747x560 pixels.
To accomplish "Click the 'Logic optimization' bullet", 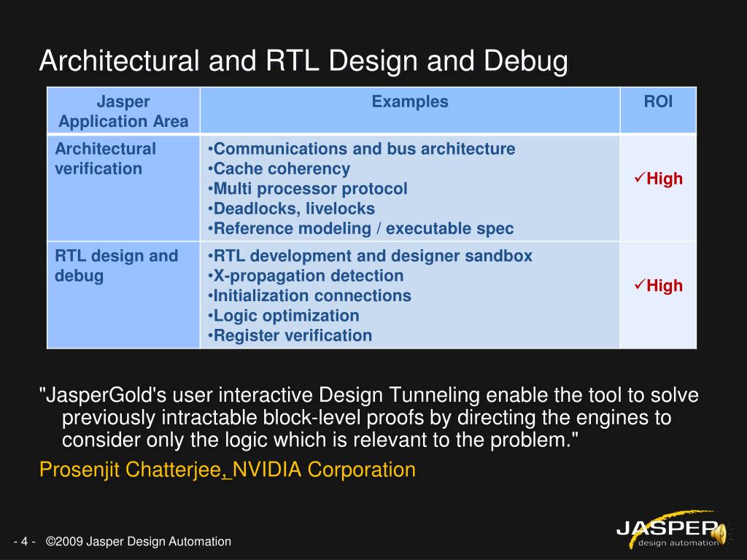I will pos(284,316).
